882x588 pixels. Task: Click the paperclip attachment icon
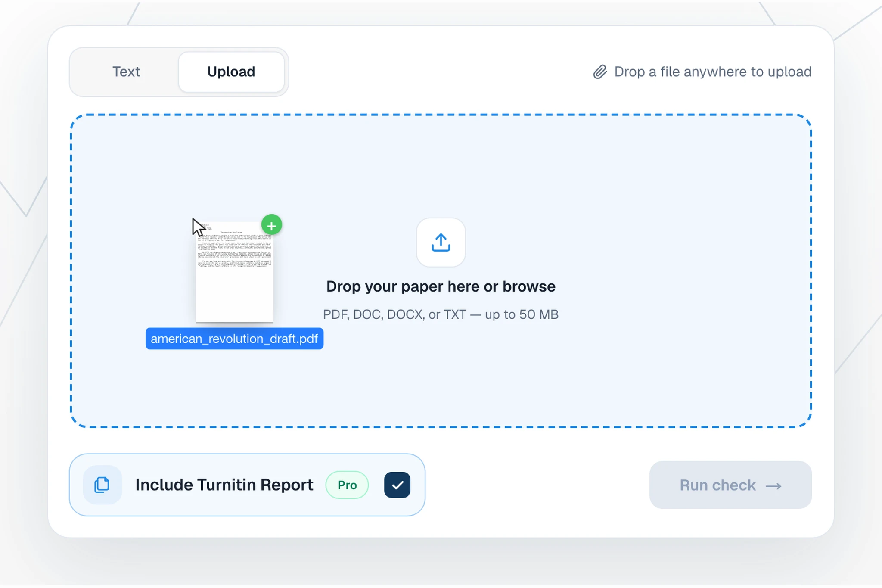click(x=600, y=72)
